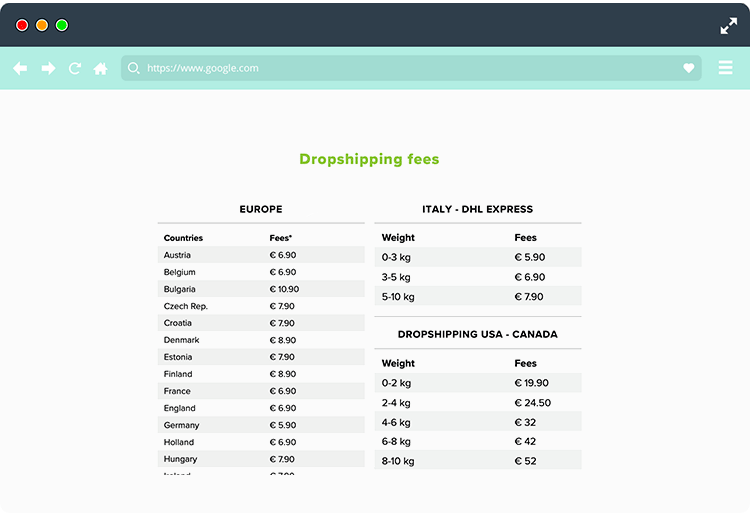Viewport: 750px width, 513px height.
Task: Select the 8-10 kg € 52 row
Action: [477, 461]
